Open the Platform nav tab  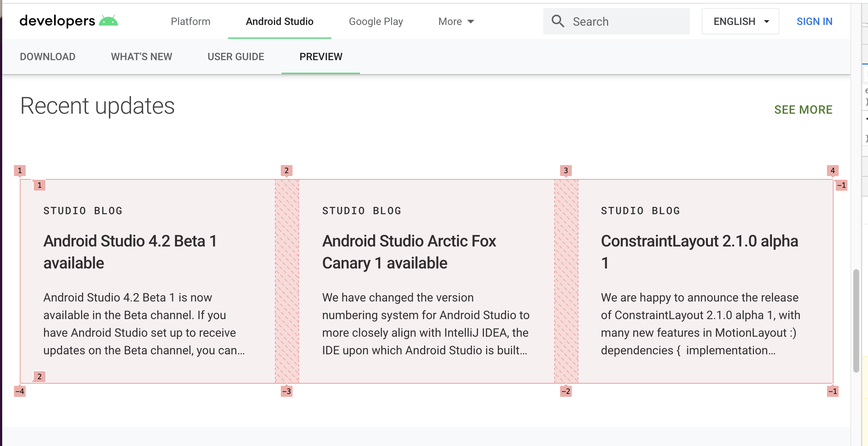191,22
